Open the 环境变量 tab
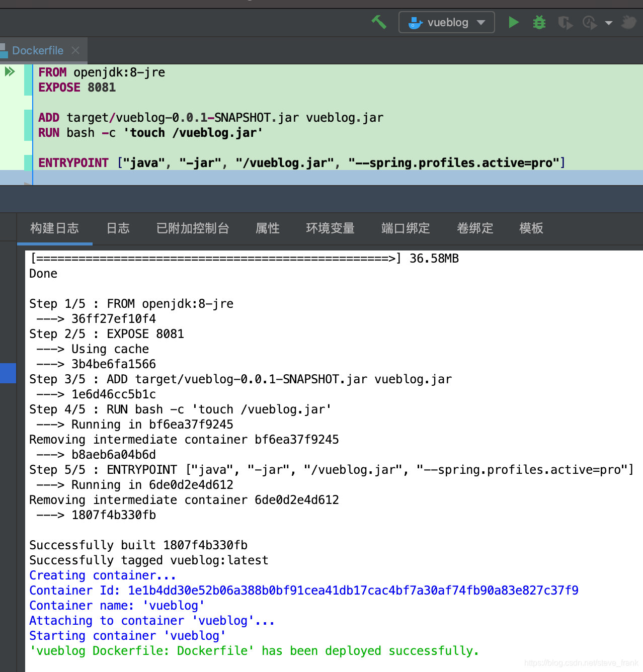Image resolution: width=643 pixels, height=672 pixels. (x=330, y=228)
